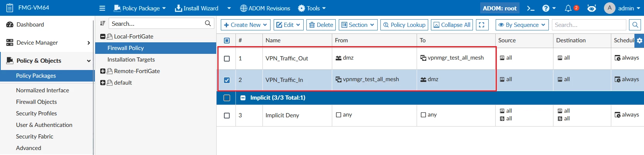Uncheck the VPN_Traffic_In policy checkbox
Viewport: 644px width, 155px height.
click(227, 80)
